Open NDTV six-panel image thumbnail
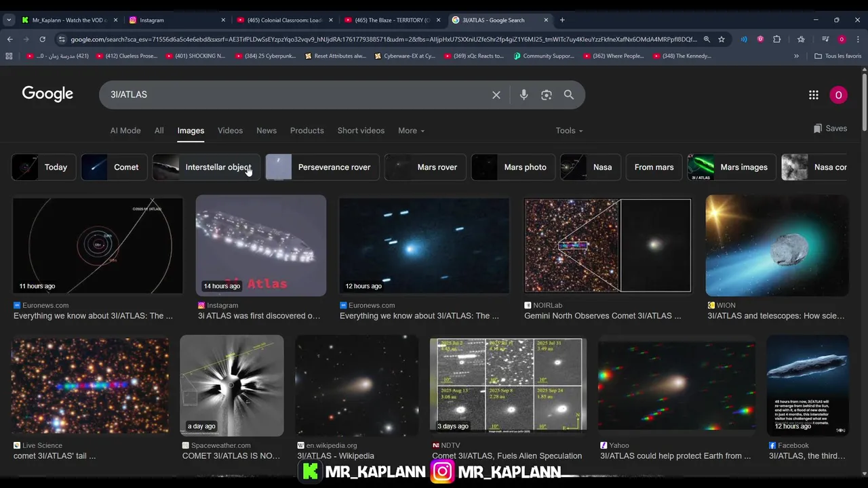The height and width of the screenshot is (488, 868). pyautogui.click(x=509, y=385)
